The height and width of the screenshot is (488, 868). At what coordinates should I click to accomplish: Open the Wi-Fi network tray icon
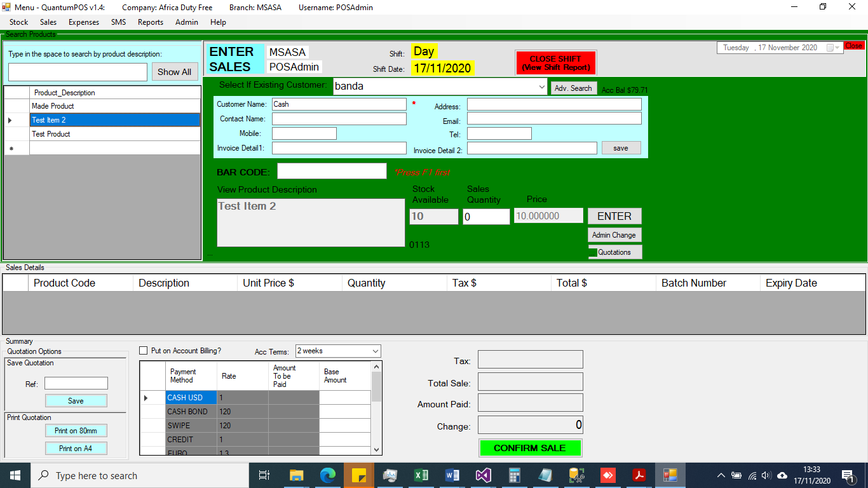coord(752,475)
